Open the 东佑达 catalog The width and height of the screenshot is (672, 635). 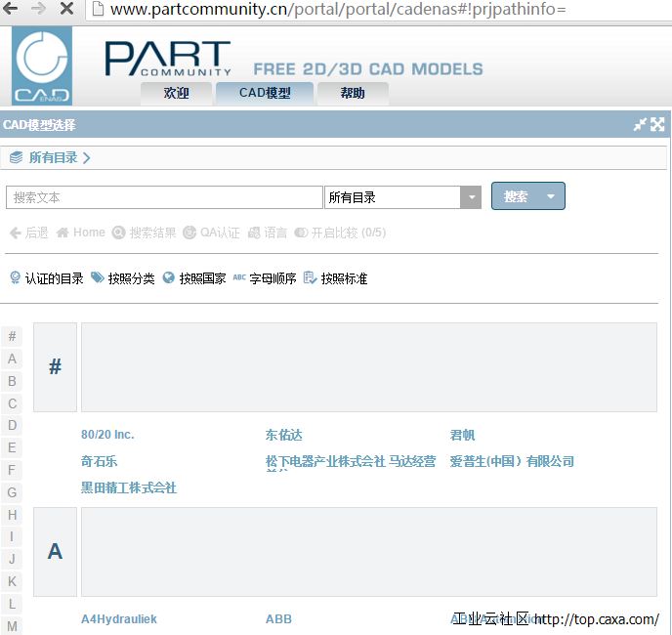pos(283,435)
